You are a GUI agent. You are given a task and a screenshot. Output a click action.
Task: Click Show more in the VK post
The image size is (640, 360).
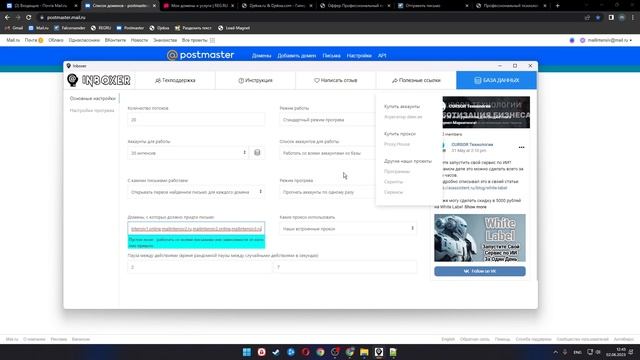(x=476, y=207)
